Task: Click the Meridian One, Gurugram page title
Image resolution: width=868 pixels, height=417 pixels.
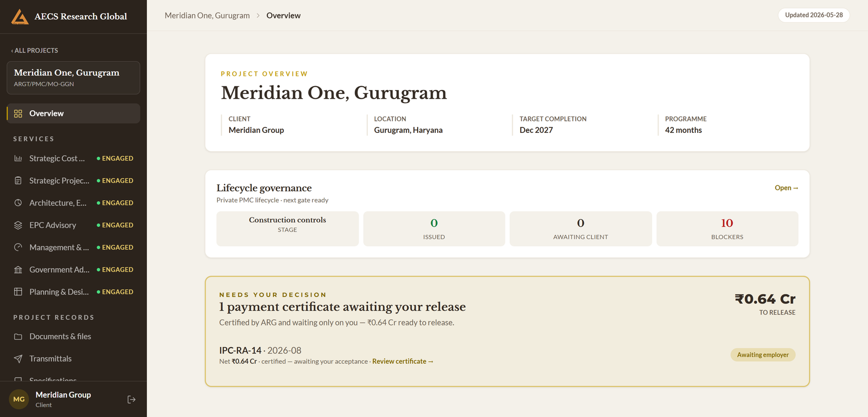Action: (x=334, y=93)
